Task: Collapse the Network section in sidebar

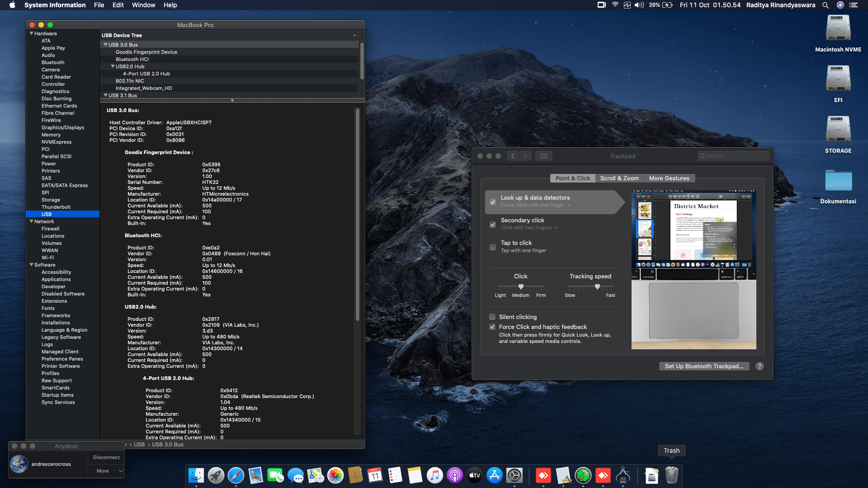Action: coord(32,221)
